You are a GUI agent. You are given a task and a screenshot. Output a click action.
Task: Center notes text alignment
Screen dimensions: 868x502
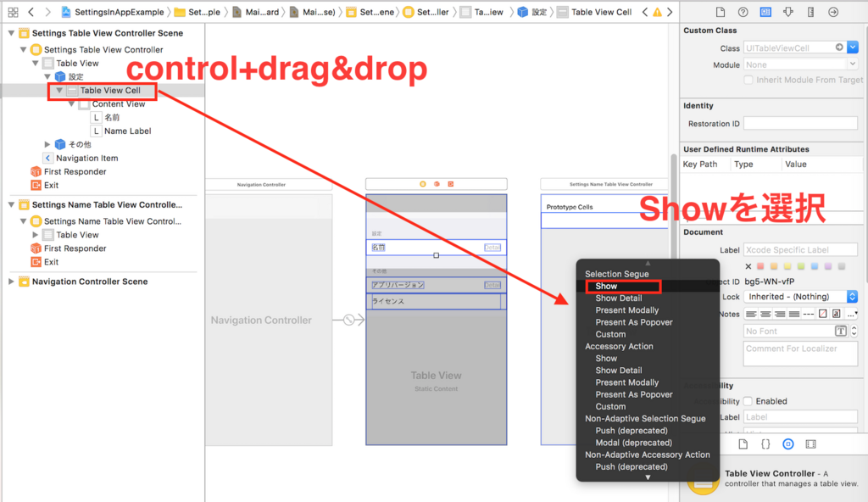pyautogui.click(x=765, y=314)
